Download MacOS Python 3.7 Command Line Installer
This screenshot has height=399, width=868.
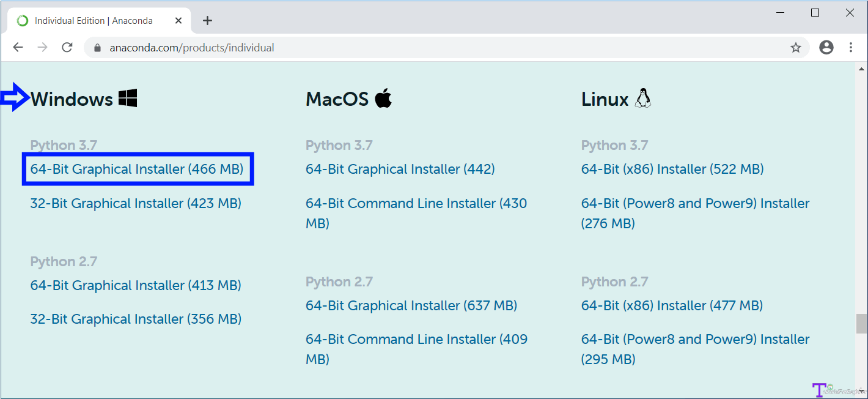pos(416,213)
